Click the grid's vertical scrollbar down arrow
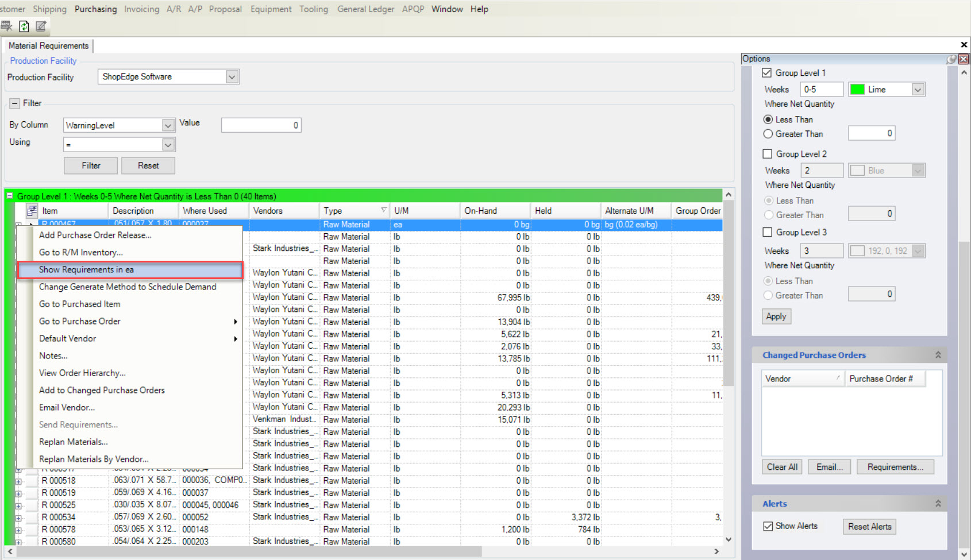The width and height of the screenshot is (971, 560). pyautogui.click(x=729, y=539)
